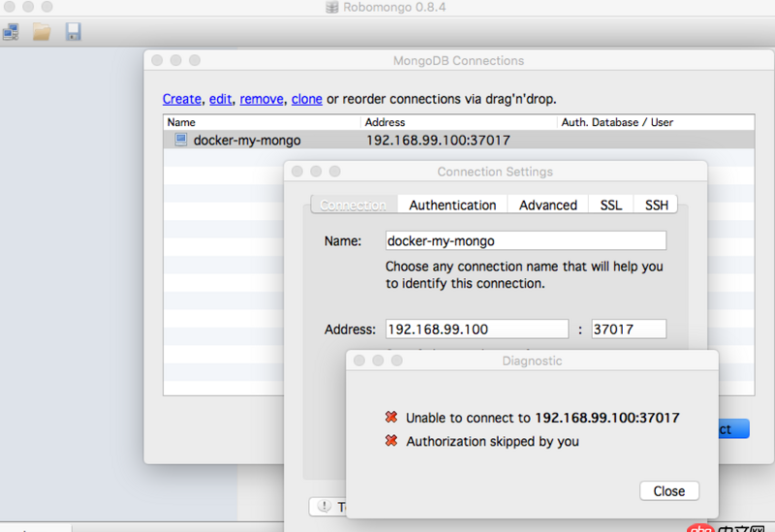Select the docker-my-mongo row in connections list
Image resolution: width=775 pixels, height=532 pixels.
click(458, 140)
